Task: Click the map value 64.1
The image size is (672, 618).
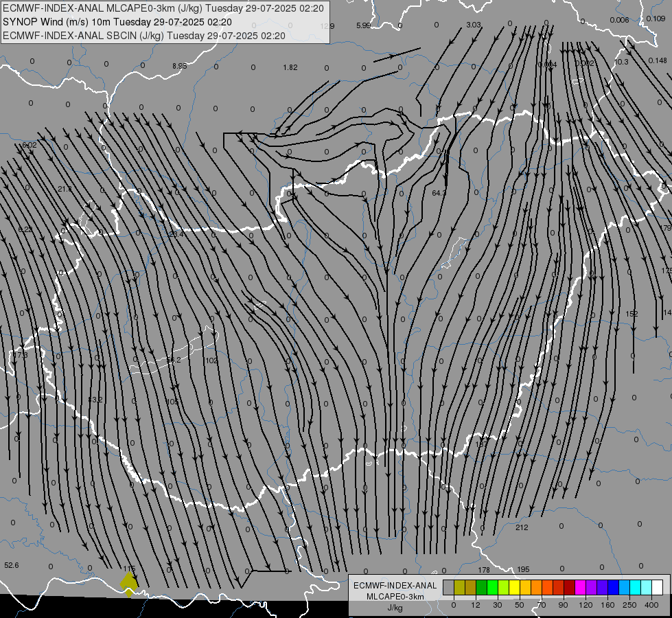Action: [439, 194]
